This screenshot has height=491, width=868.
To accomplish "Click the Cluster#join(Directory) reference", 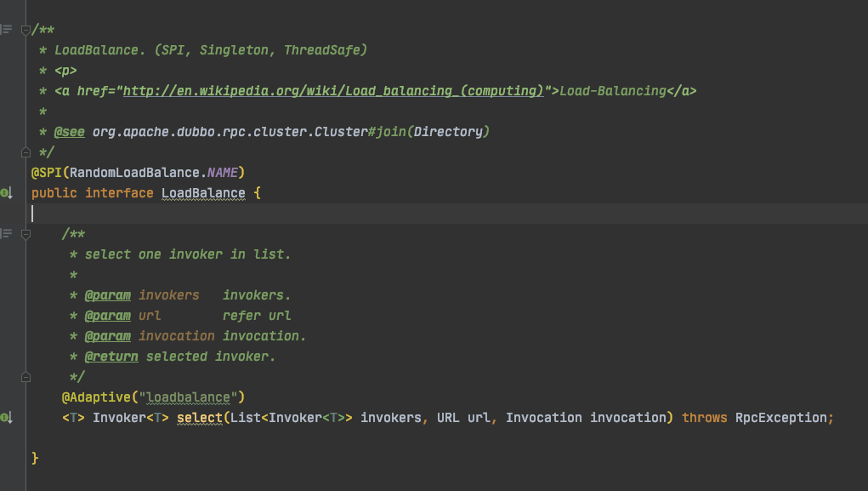I will [402, 132].
